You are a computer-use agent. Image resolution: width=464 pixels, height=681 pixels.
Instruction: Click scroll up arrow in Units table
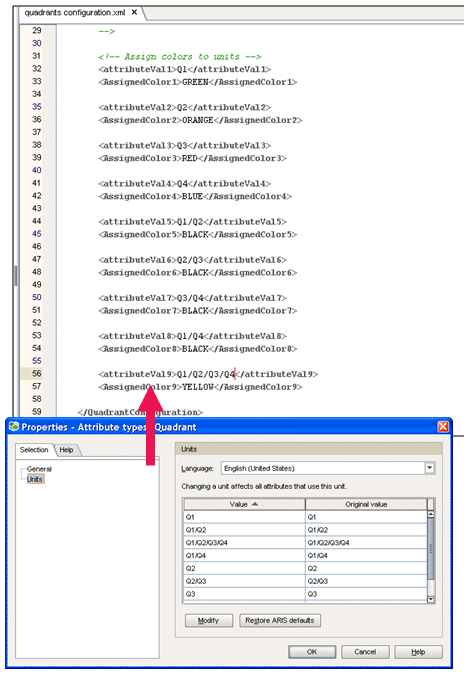[x=431, y=514]
